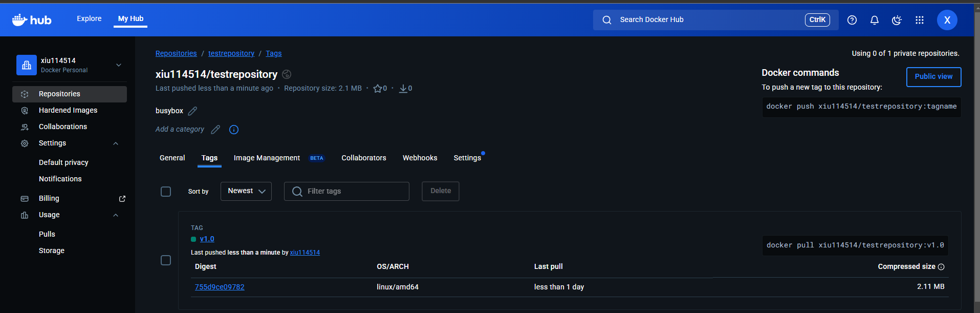Image resolution: width=980 pixels, height=313 pixels.
Task: Open digest 755d9ce09782 link
Action: 220,287
